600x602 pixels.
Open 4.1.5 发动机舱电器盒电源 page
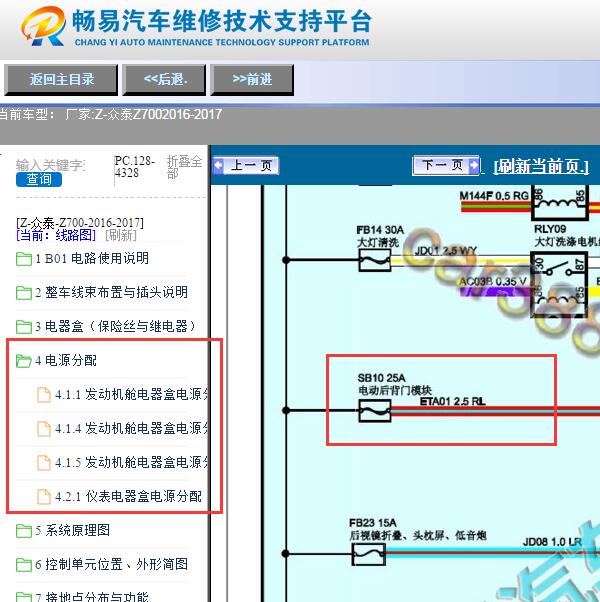pos(131,462)
